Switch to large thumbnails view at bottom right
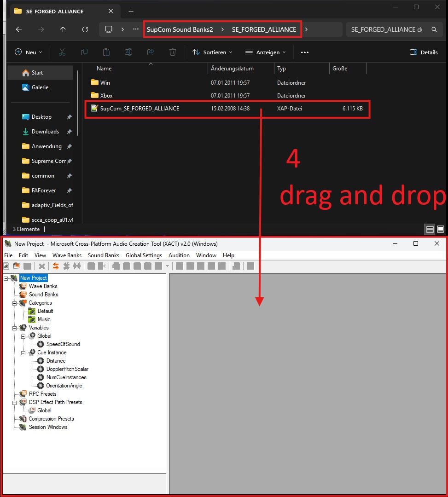 point(440,229)
